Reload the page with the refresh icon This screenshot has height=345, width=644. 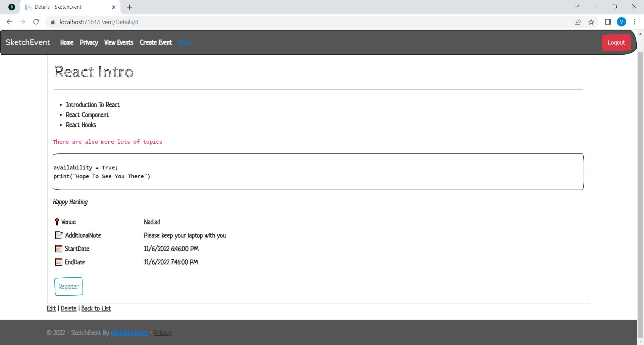pyautogui.click(x=36, y=22)
